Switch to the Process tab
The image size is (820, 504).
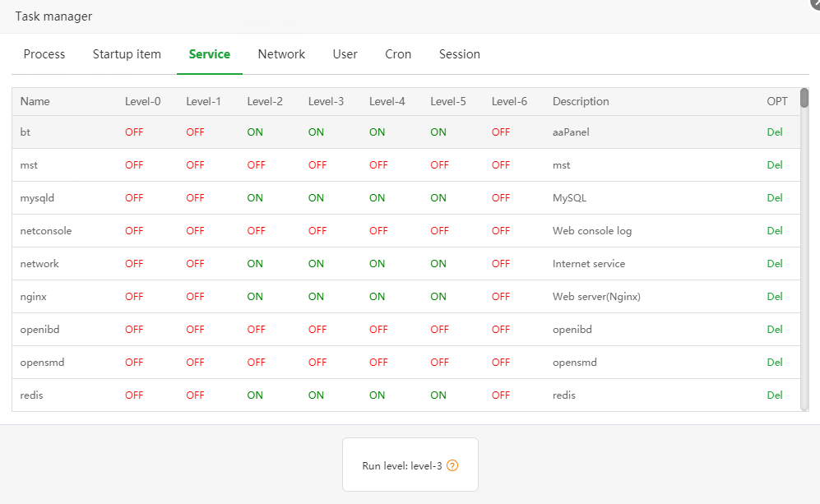[44, 54]
